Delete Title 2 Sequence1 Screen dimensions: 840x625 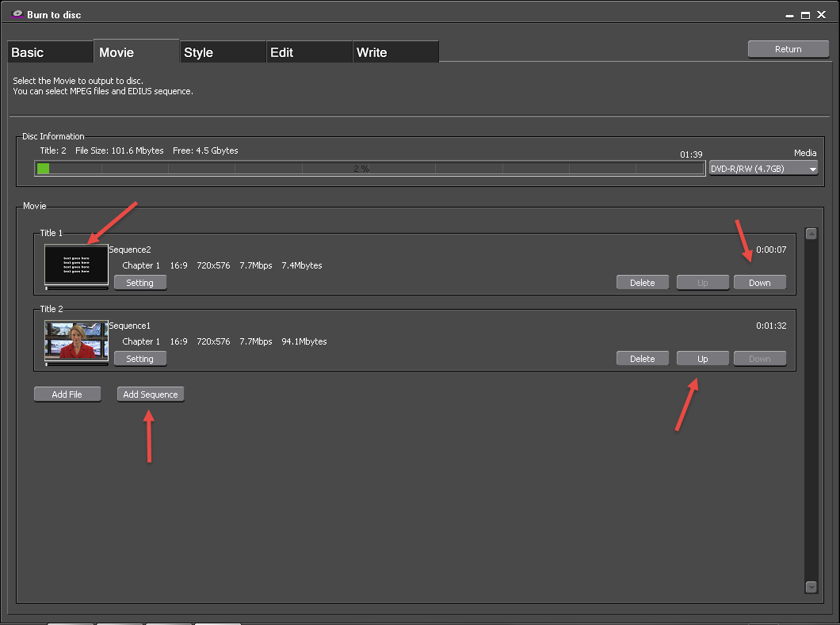[642, 359]
